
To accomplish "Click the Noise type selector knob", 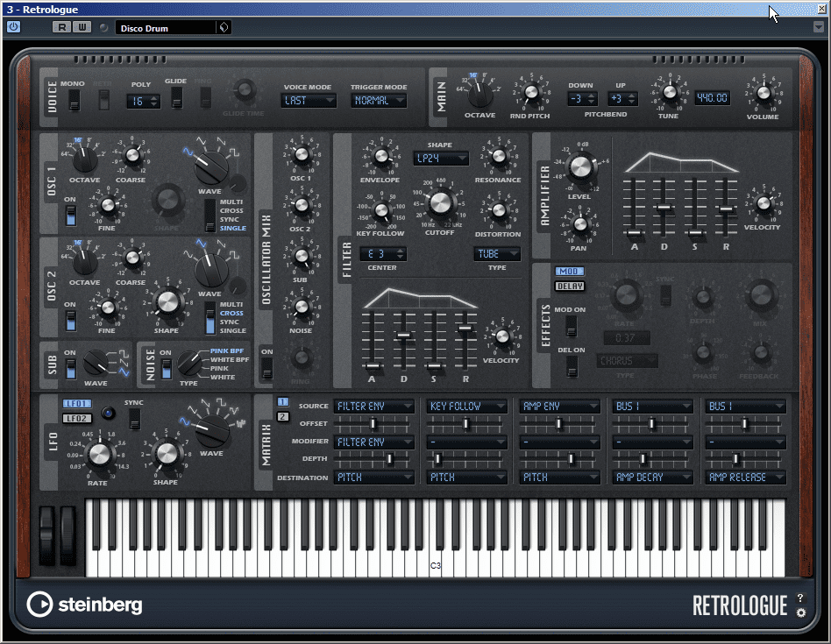I will click(x=188, y=364).
